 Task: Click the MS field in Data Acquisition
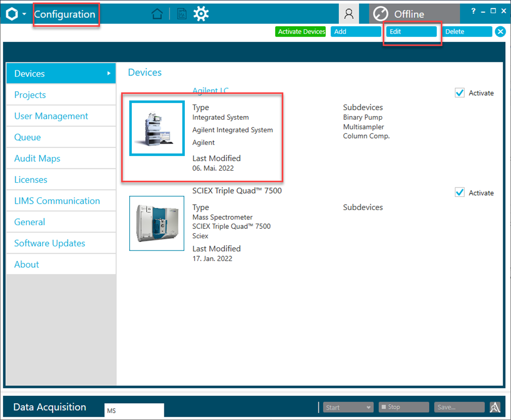134,410
